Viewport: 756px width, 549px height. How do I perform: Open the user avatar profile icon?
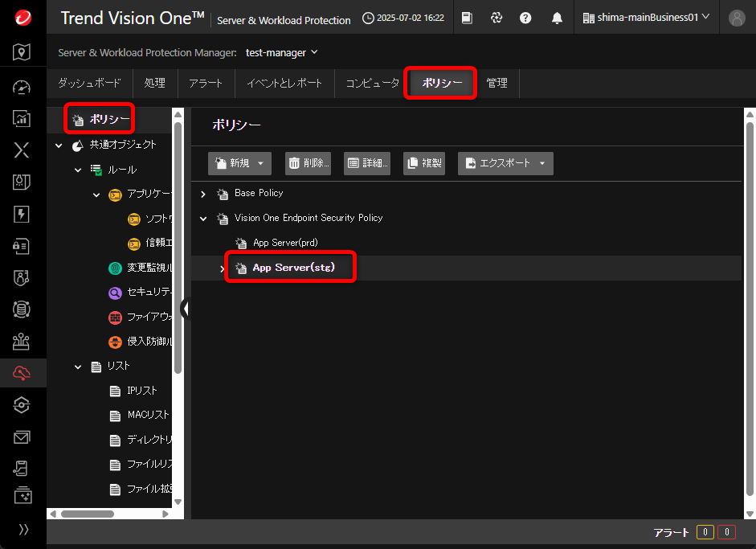(x=737, y=18)
